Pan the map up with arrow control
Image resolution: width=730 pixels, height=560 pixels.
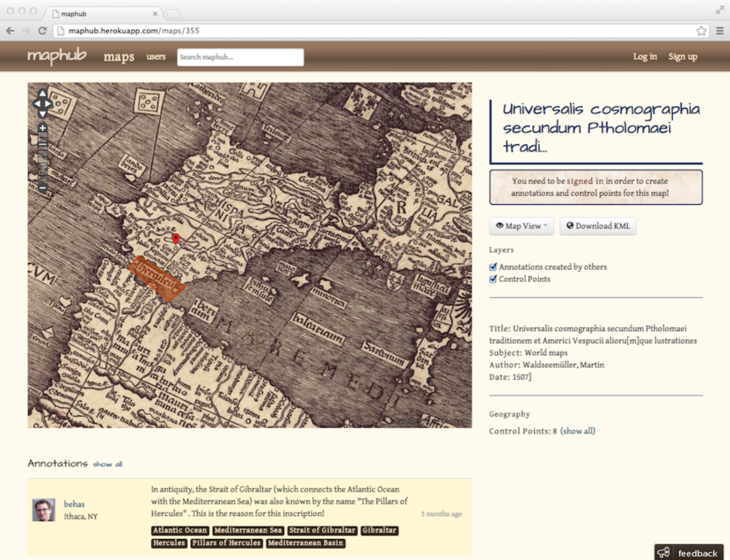pyautogui.click(x=42, y=93)
